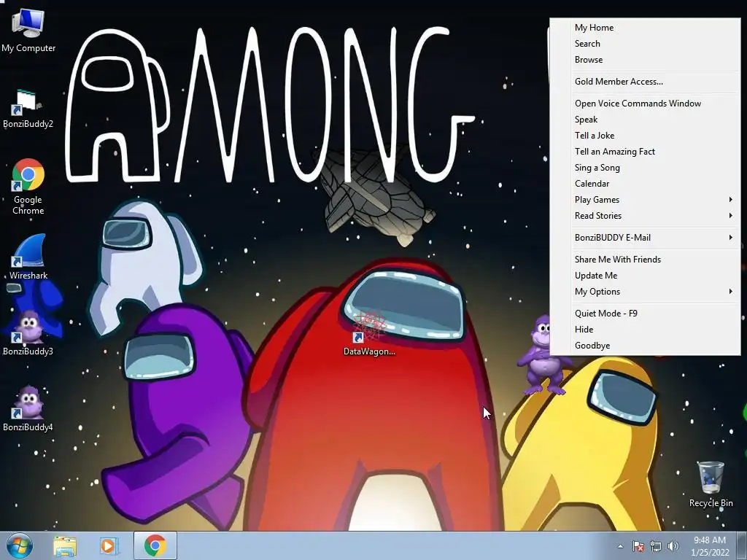Open the volume speaker tray icon
The height and width of the screenshot is (560, 747).
point(673,546)
